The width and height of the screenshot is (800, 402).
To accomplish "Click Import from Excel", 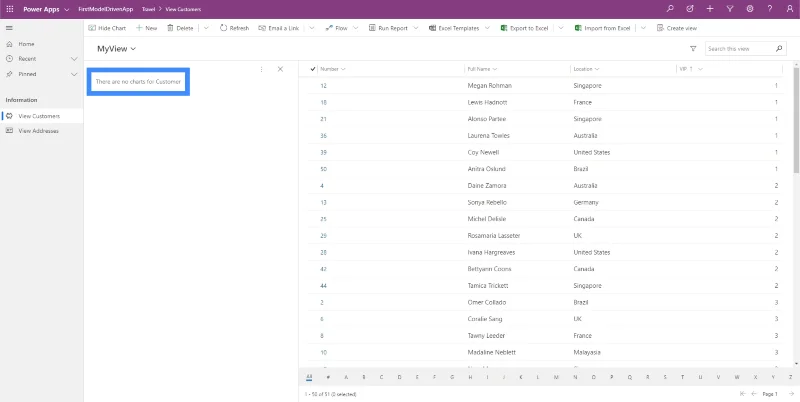I will [x=602, y=28].
